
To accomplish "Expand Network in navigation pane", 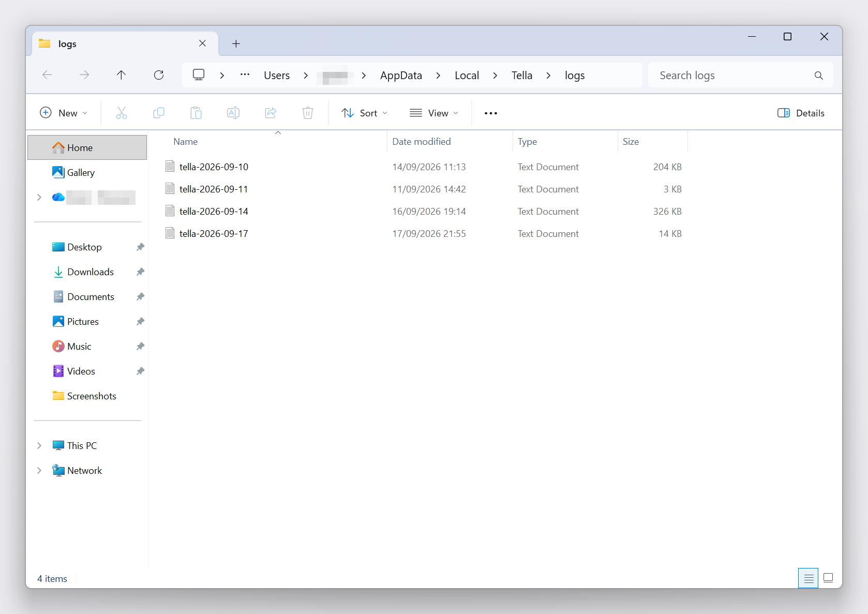I will click(39, 471).
